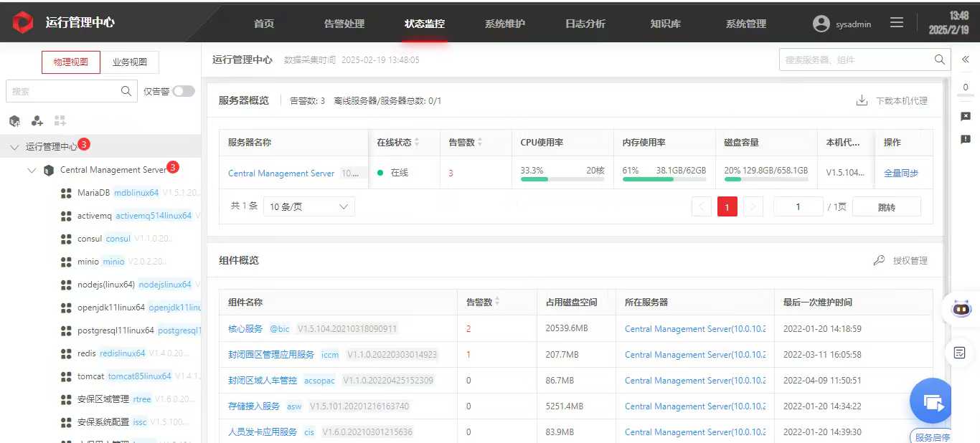Click the 跳转 button

pos(887,207)
